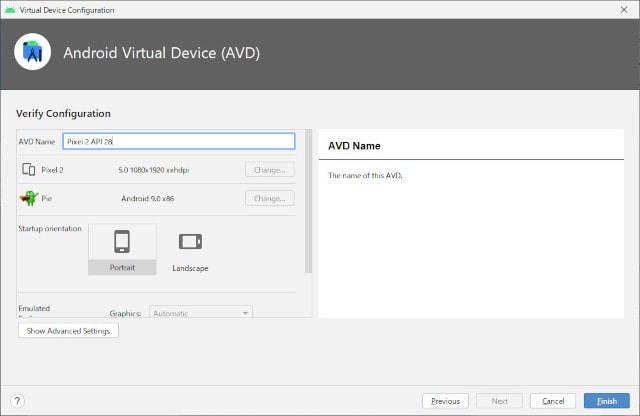Click the Android Studio logo icon

click(32, 52)
